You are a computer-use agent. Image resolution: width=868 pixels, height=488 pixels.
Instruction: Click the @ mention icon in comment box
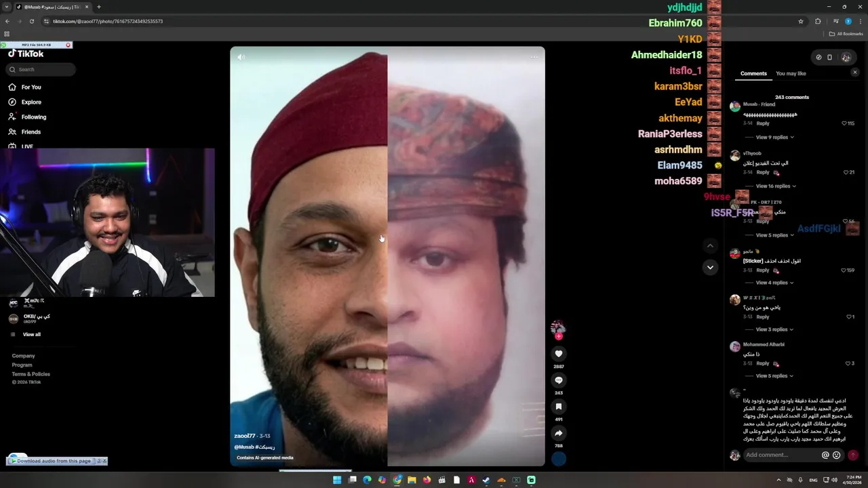click(825, 455)
